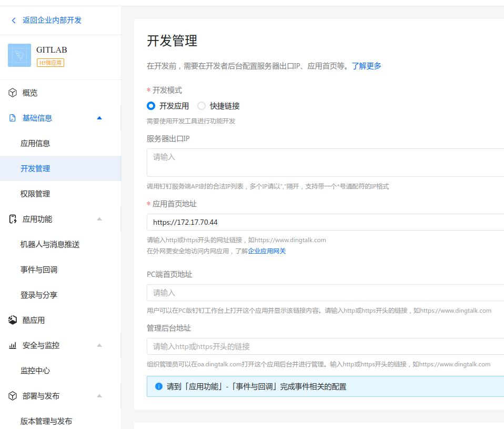Screen dimensions: 504x429
Task: Click the 酷应用 icon in sidebar
Action: [x=13, y=320]
